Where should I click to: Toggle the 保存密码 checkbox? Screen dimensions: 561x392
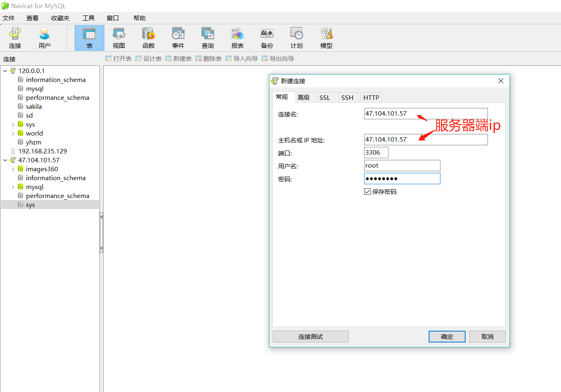click(x=367, y=192)
